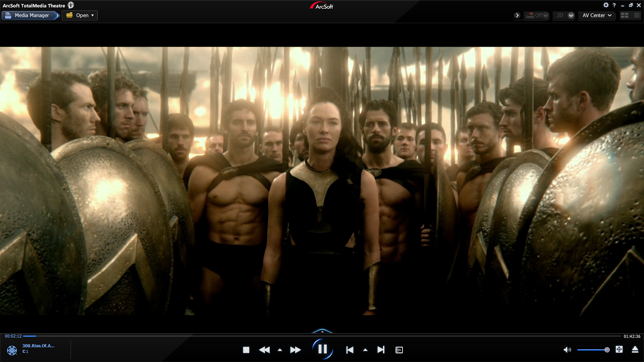
Task: Toggle fullscreen mode icon
Action: 619,350
